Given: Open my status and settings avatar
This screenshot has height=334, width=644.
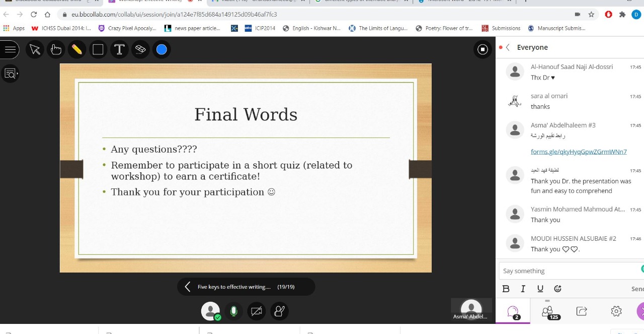Looking at the screenshot, I should [211, 311].
